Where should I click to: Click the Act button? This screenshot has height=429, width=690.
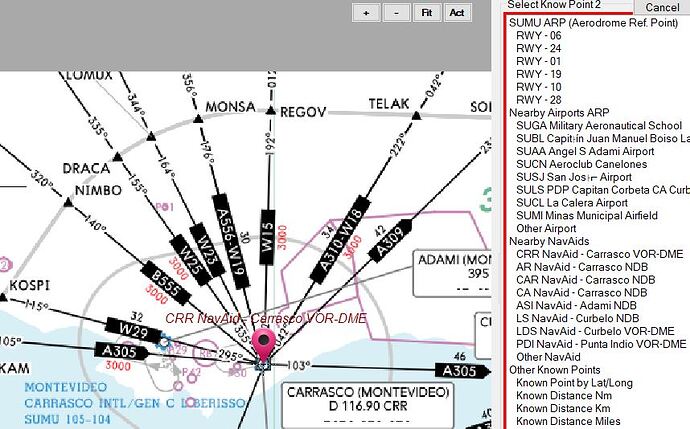coord(457,13)
